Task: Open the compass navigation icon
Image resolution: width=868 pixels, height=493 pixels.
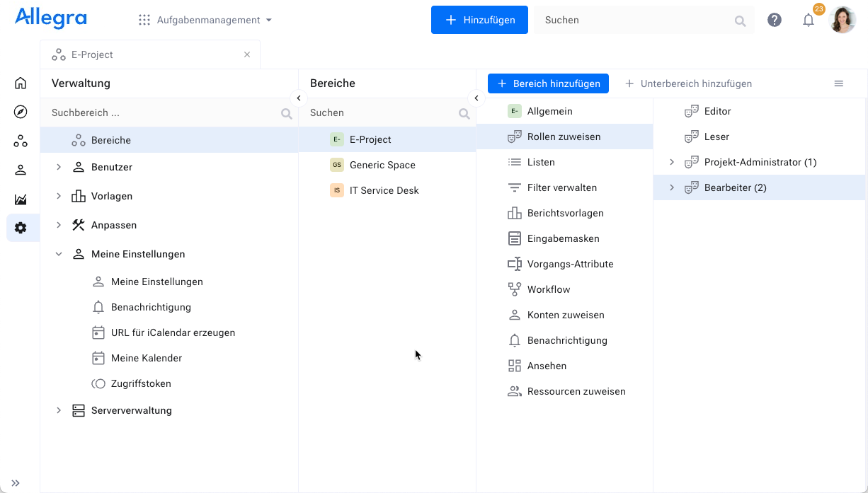Action: (21, 112)
